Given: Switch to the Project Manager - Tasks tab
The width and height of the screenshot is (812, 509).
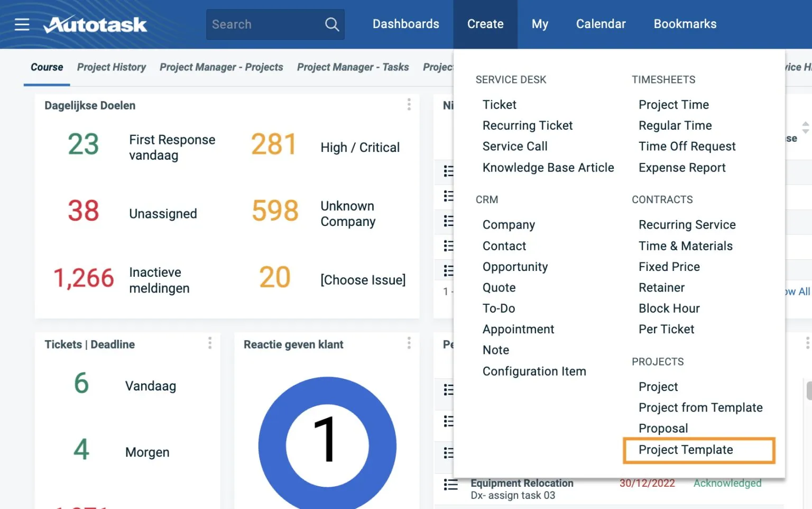Looking at the screenshot, I should click(x=353, y=67).
